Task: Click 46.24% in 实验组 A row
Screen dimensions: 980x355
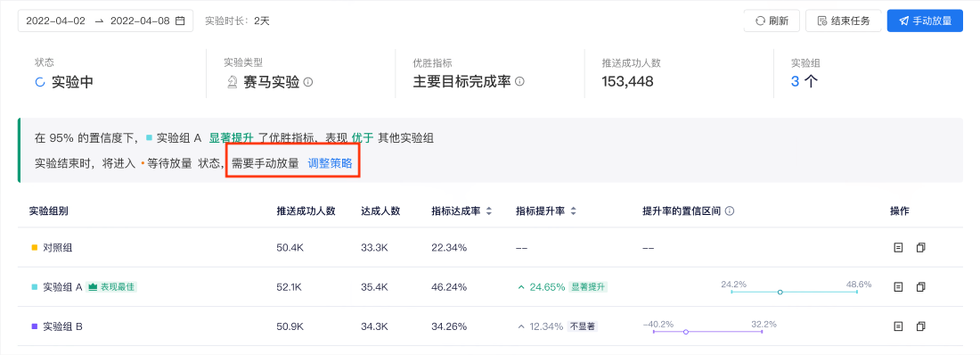Action: 449,287
